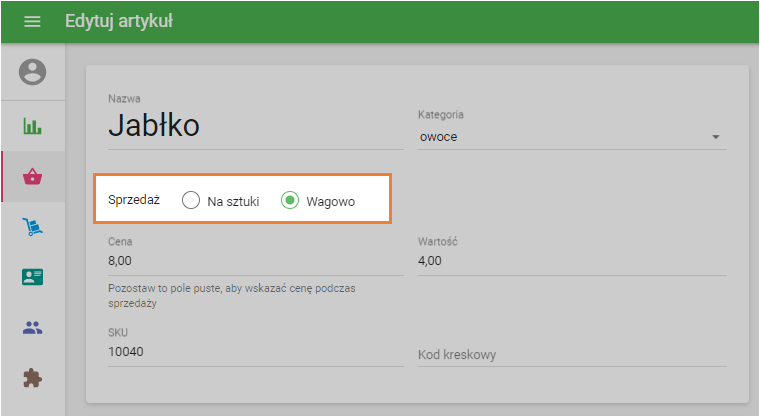Open the people group icon in sidebar
Viewport: 760px width, 417px height.
pyautogui.click(x=32, y=328)
